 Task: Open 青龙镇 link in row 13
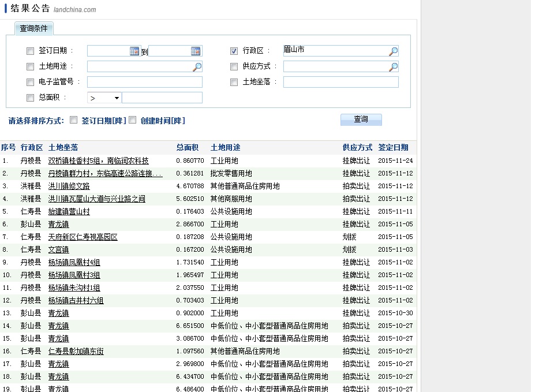coord(58,313)
